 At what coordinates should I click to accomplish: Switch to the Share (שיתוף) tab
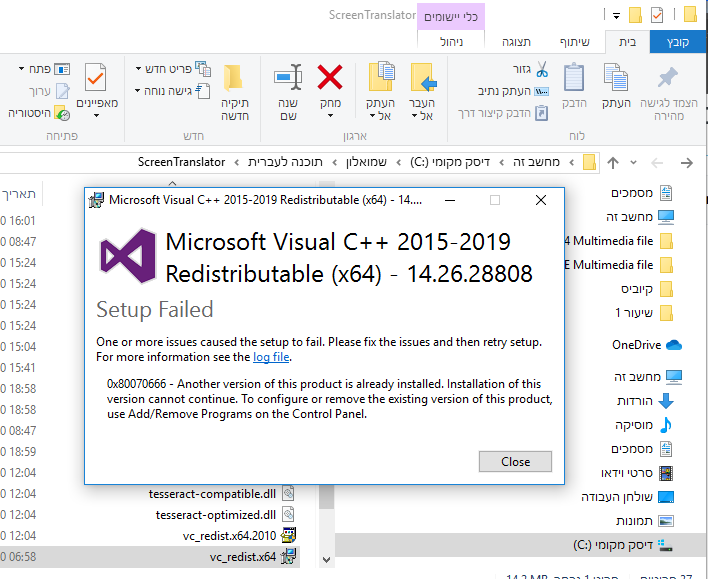[x=575, y=42]
